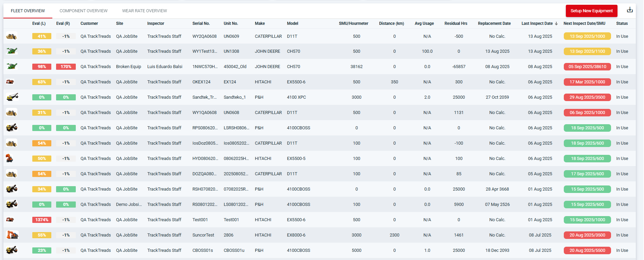Switch to the Component Overview tab

click(83, 11)
